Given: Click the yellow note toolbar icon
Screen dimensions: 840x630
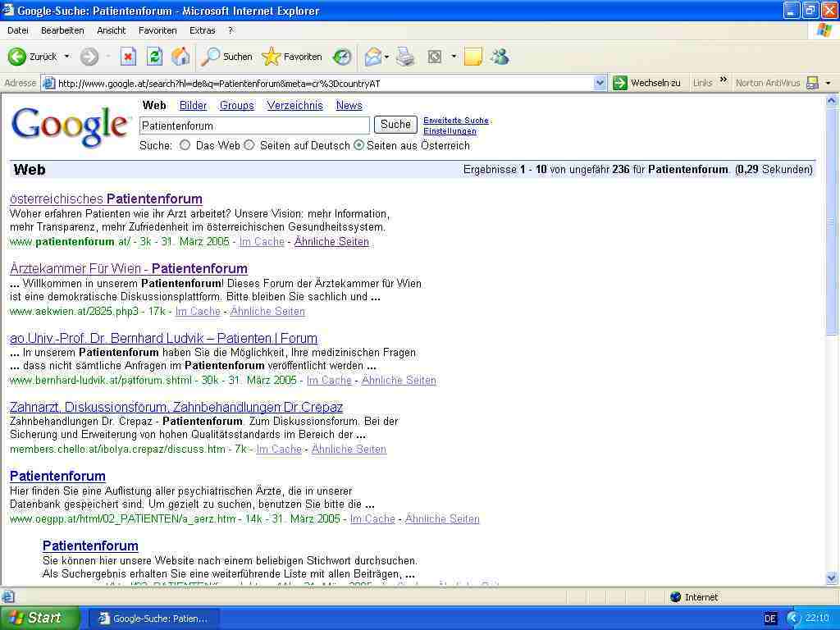Looking at the screenshot, I should [x=473, y=57].
